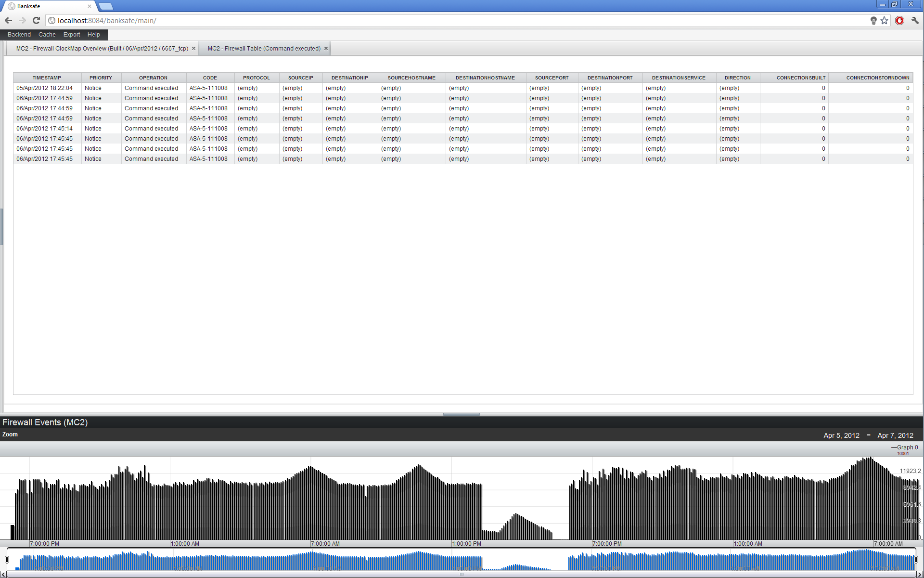Open the Cache menu

(x=47, y=35)
